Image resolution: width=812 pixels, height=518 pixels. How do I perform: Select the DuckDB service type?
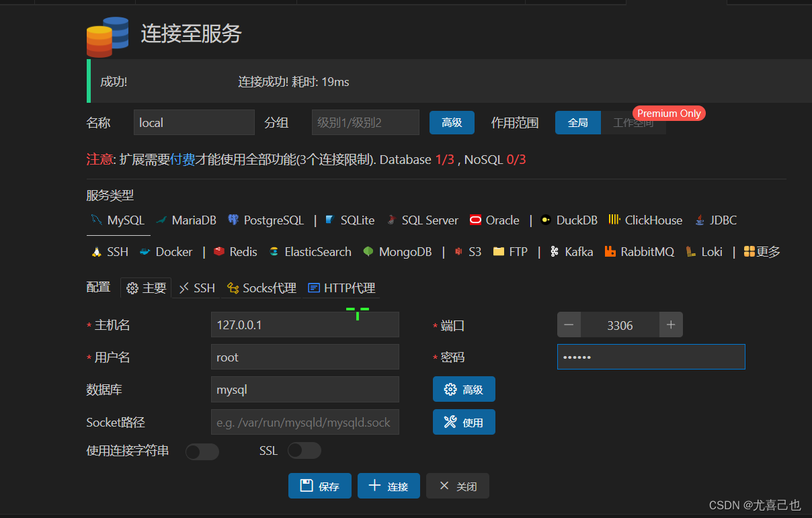[569, 220]
